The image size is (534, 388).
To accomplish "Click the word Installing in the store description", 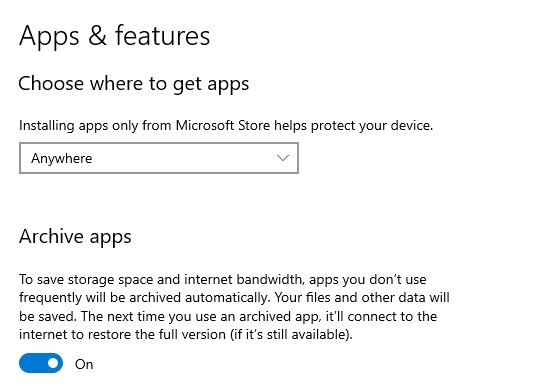I will (x=47, y=126).
